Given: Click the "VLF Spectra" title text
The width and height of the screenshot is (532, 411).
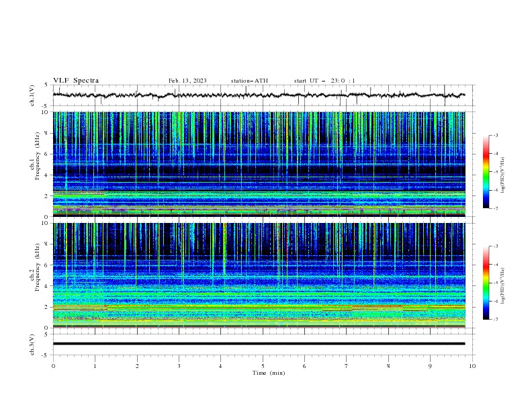Looking at the screenshot, I should point(76,81).
